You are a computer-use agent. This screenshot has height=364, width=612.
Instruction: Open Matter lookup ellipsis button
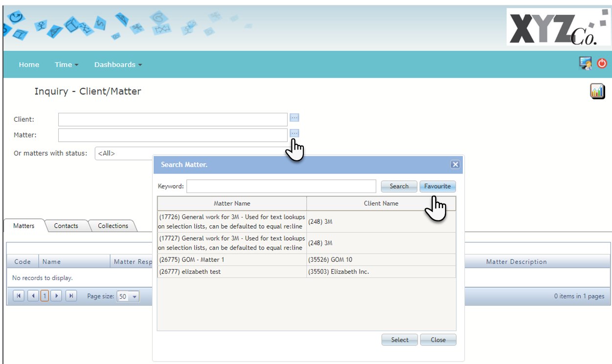(294, 133)
